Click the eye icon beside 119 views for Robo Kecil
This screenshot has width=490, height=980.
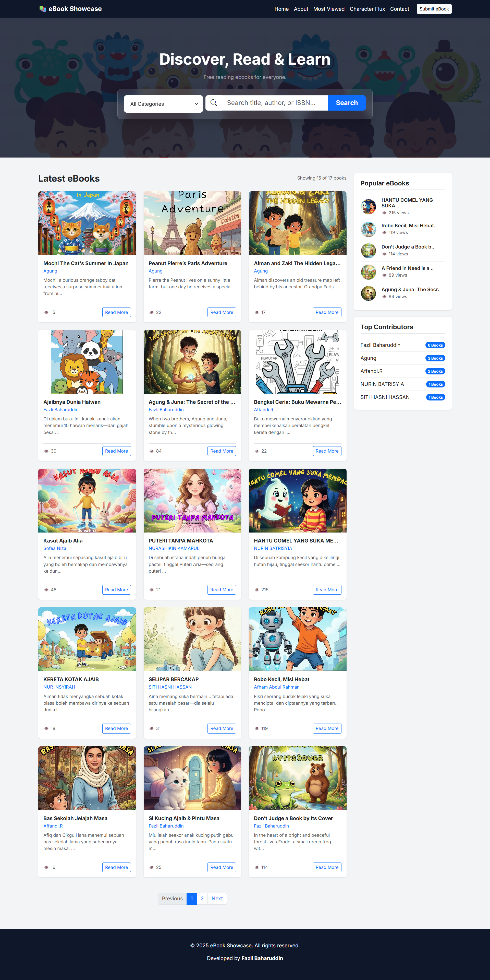(384, 232)
